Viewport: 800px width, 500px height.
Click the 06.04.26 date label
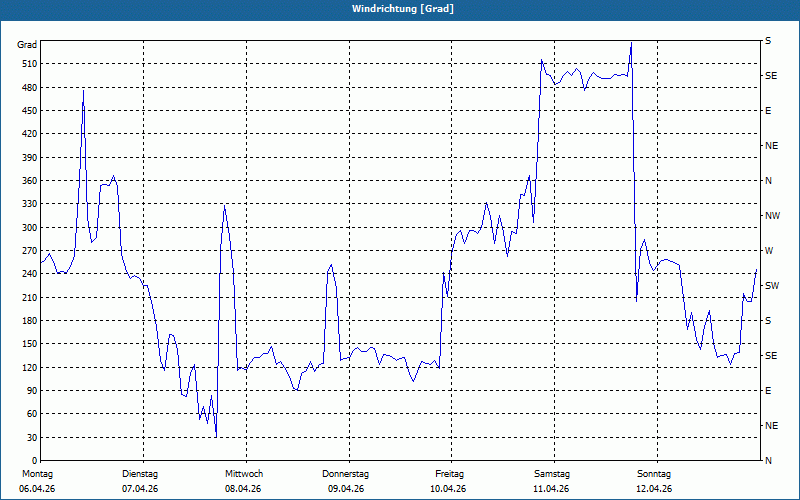37,489
